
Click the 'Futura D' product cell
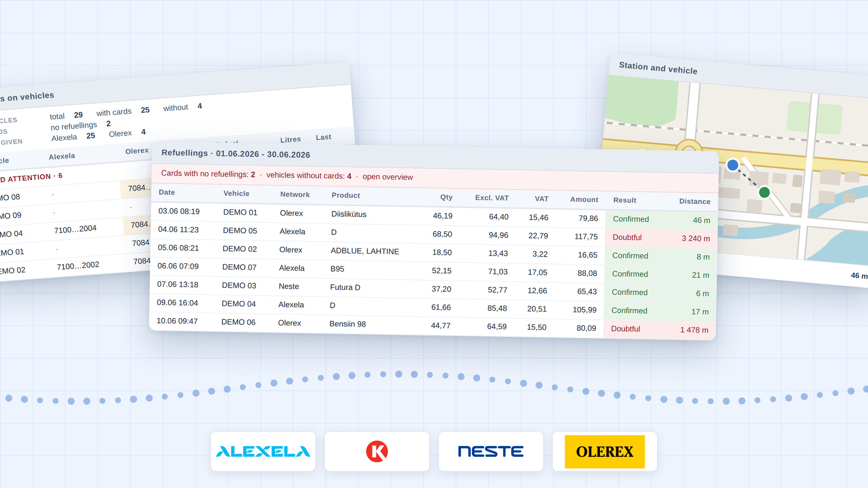[x=345, y=287]
